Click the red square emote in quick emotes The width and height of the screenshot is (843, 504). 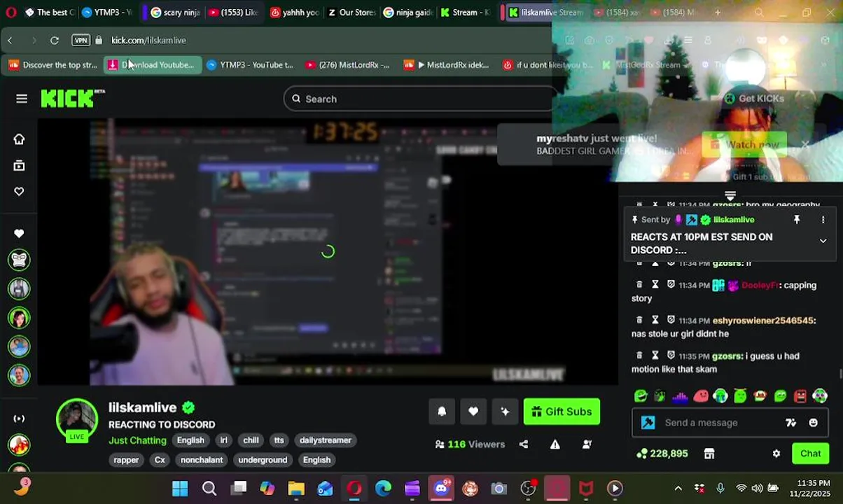pos(800,397)
